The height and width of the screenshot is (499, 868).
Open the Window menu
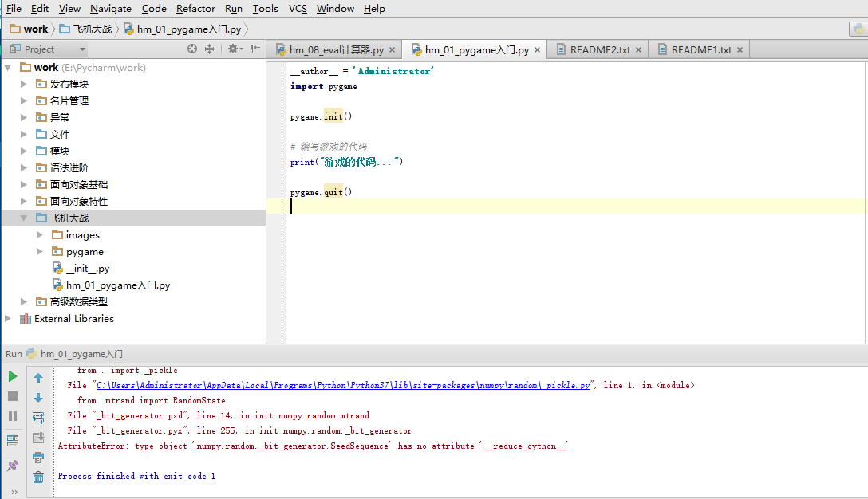(335, 8)
